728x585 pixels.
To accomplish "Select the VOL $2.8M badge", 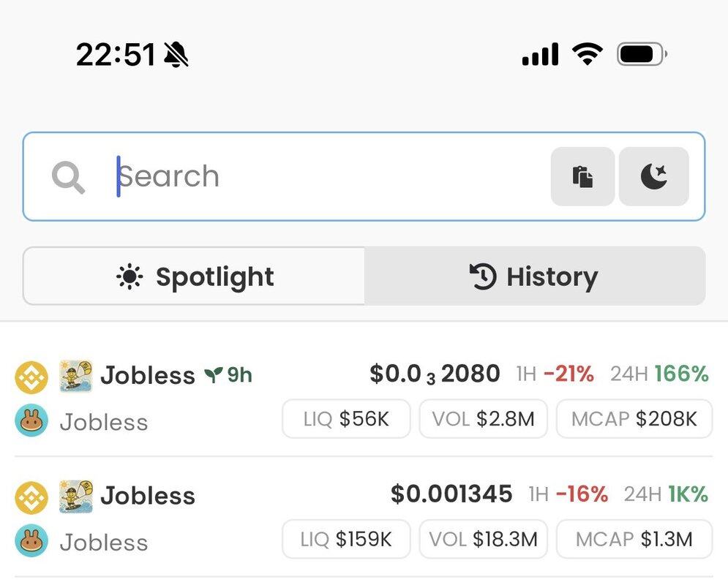I will pos(484,418).
